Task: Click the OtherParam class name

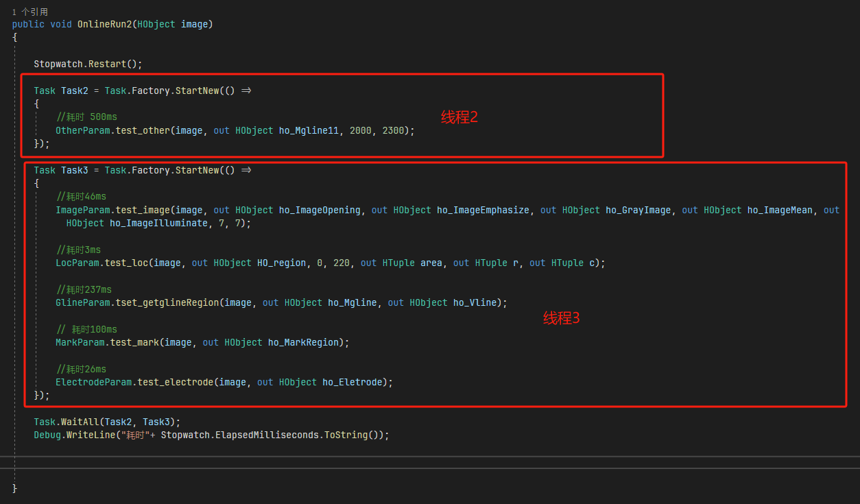Action: (83, 130)
